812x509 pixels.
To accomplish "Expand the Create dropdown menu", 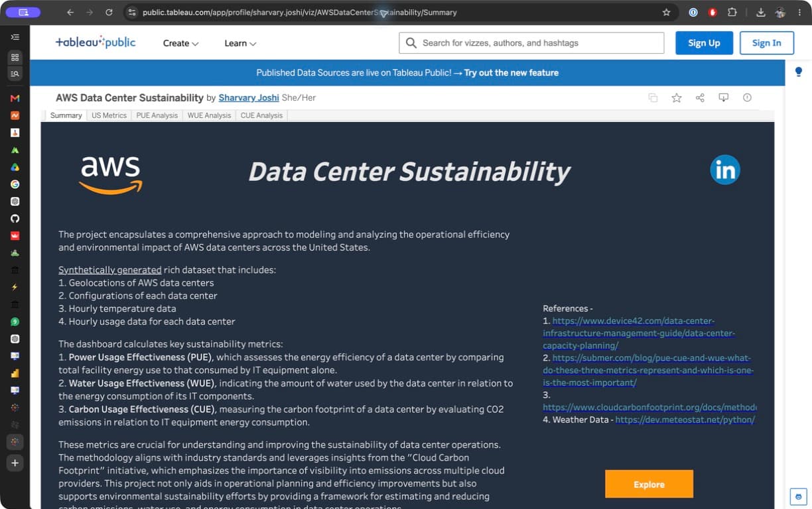I will click(x=180, y=43).
